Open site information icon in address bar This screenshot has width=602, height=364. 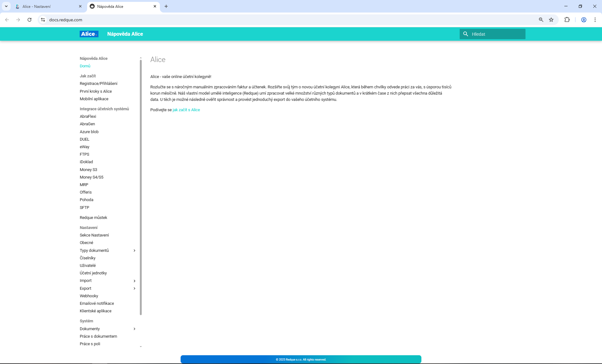[43, 20]
